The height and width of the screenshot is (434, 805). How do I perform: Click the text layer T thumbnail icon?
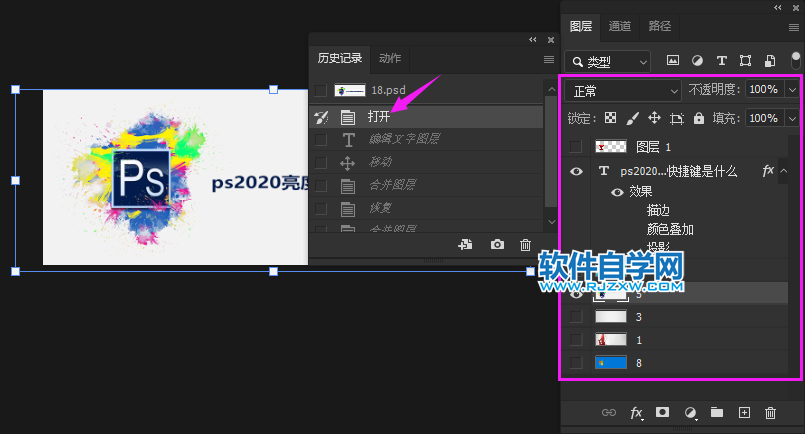(604, 171)
